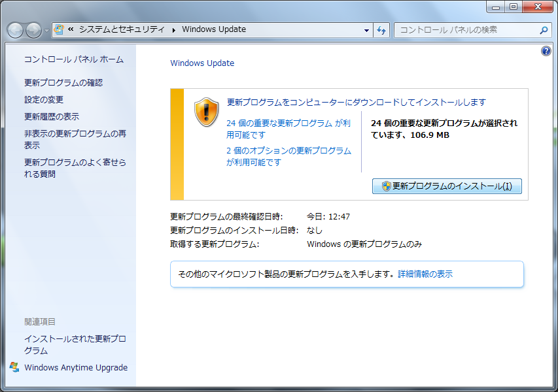Viewport: 558px width, 392px height.
Task: Expand the arrow after システムとセキュリティ
Action: (x=173, y=30)
